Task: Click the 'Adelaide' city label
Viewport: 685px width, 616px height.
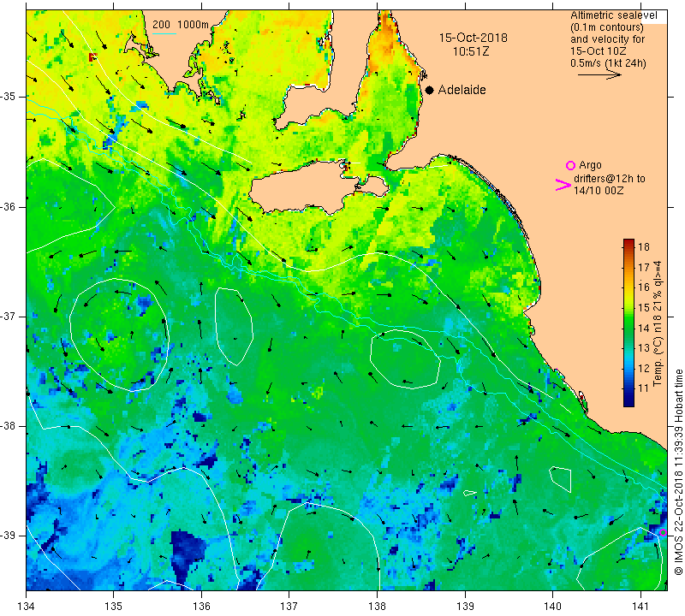Action: (x=462, y=90)
